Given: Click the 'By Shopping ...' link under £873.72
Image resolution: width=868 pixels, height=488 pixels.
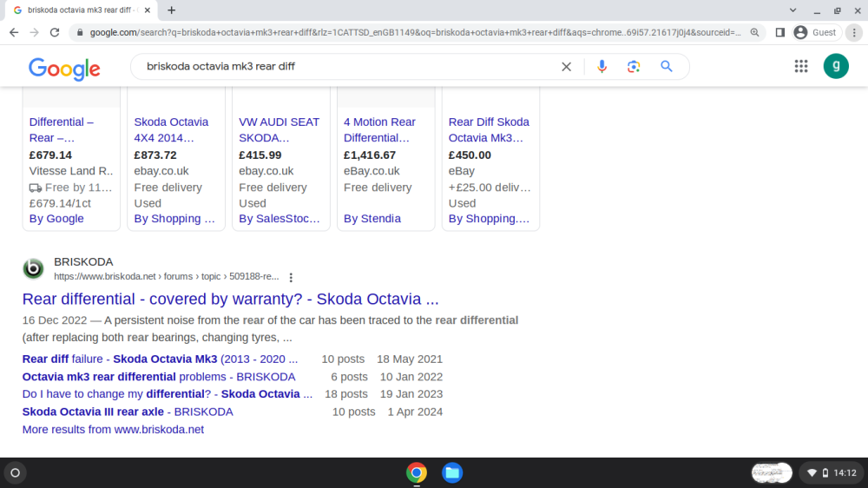Looking at the screenshot, I should coord(174,219).
